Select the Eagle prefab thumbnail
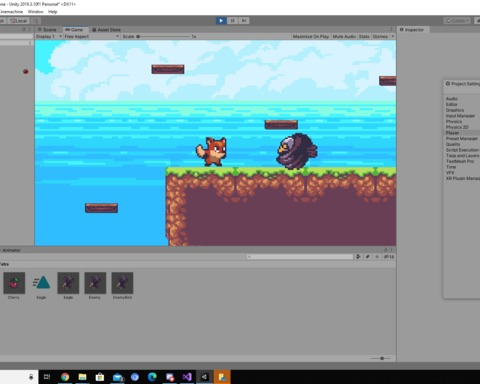The height and width of the screenshot is (384, 480). (68, 283)
